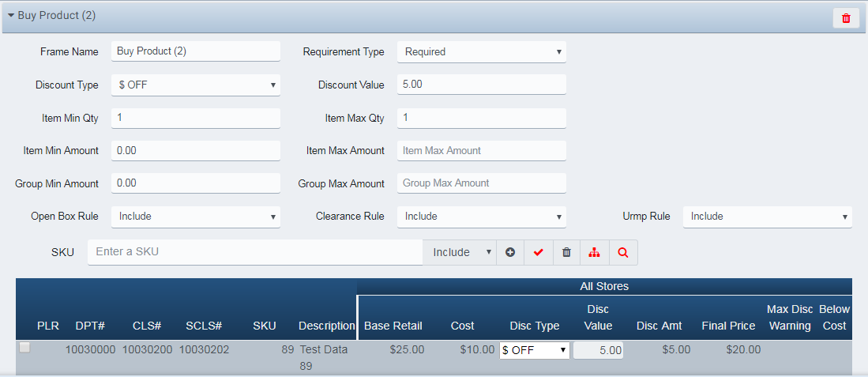868x377 pixels.
Task: Collapse the Buy Product (2) panel
Action: [12, 16]
